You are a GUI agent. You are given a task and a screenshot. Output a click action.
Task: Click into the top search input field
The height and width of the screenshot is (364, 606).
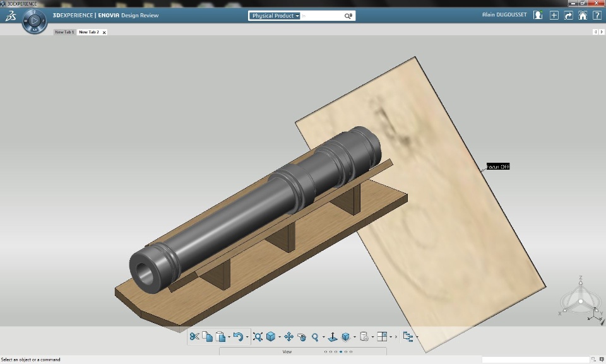[x=321, y=16]
